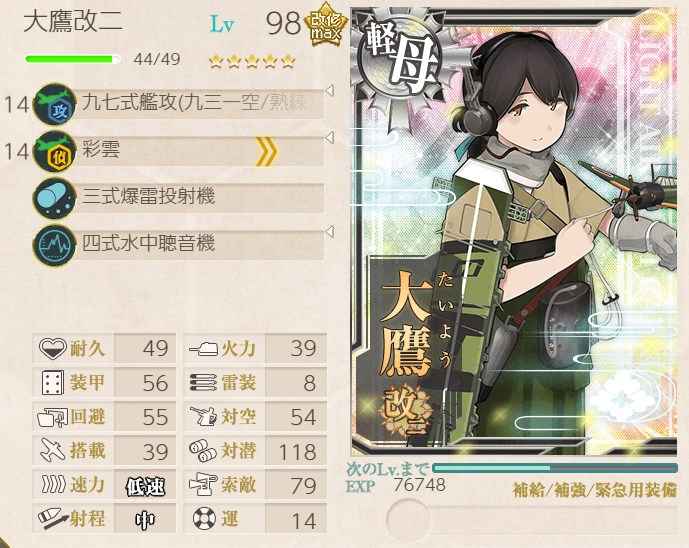Click the torpedo bomber icon for 九七式艦攻
Image resolution: width=689 pixels, height=548 pixels.
click(x=55, y=104)
